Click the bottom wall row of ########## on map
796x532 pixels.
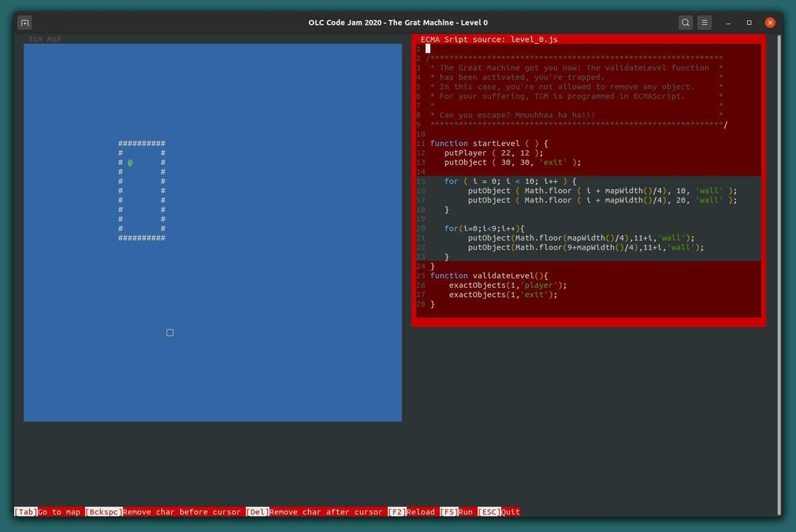142,238
